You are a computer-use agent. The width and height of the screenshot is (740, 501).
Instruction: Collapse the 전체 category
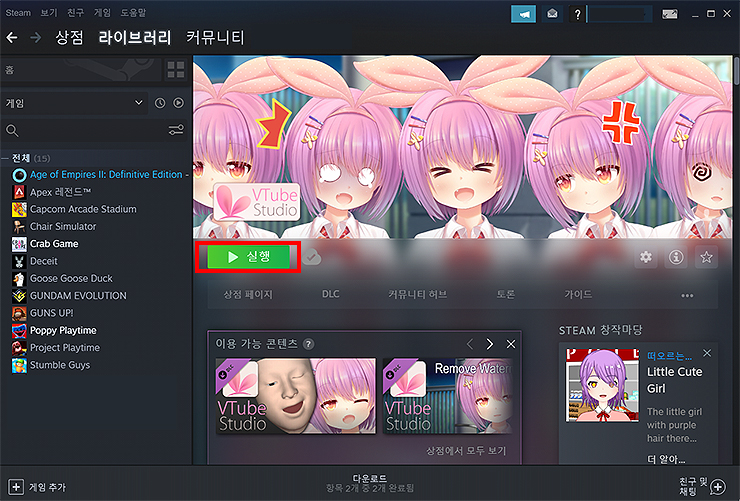[5, 158]
